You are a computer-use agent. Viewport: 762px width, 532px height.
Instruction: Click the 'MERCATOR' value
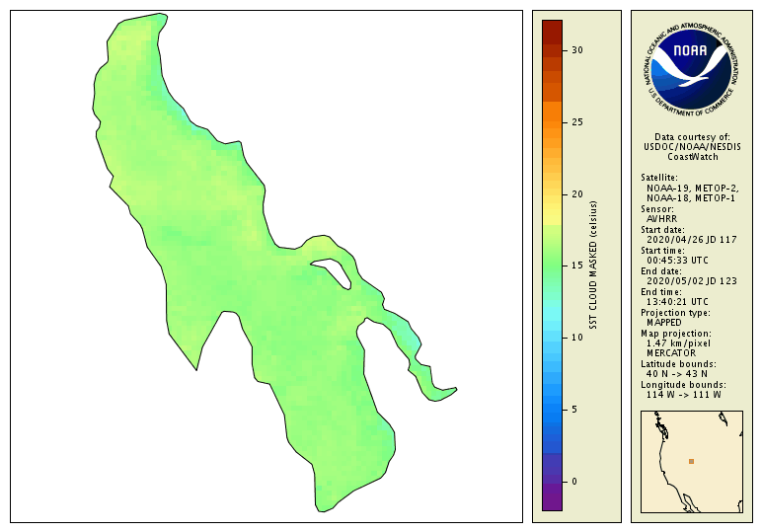pos(671,352)
